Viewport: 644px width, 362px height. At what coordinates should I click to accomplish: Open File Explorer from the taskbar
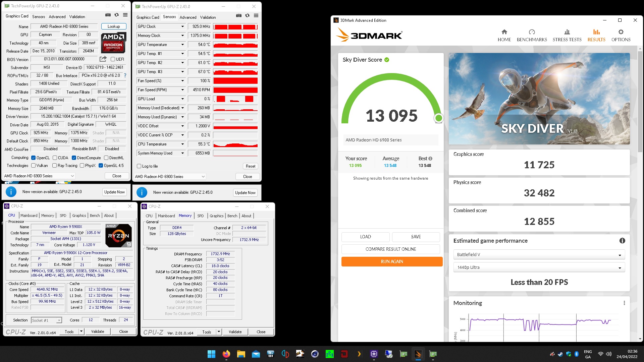coord(241,354)
